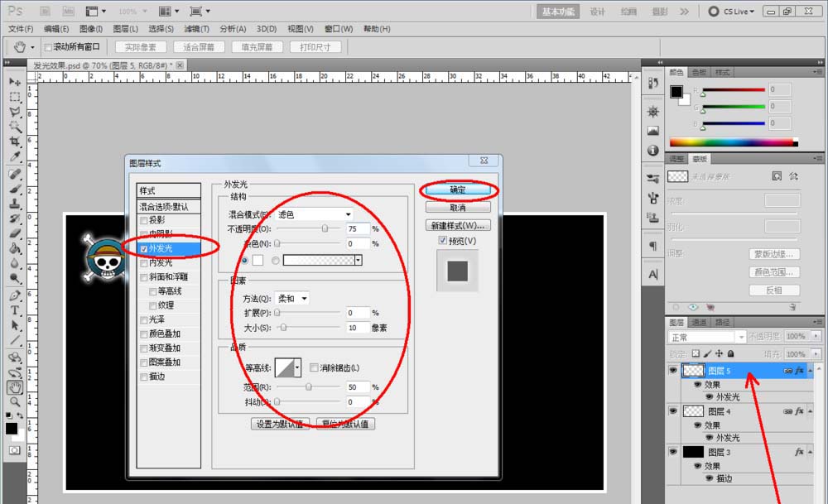Select the 混合选项:默认 row
The image size is (828, 504).
pyautogui.click(x=168, y=206)
